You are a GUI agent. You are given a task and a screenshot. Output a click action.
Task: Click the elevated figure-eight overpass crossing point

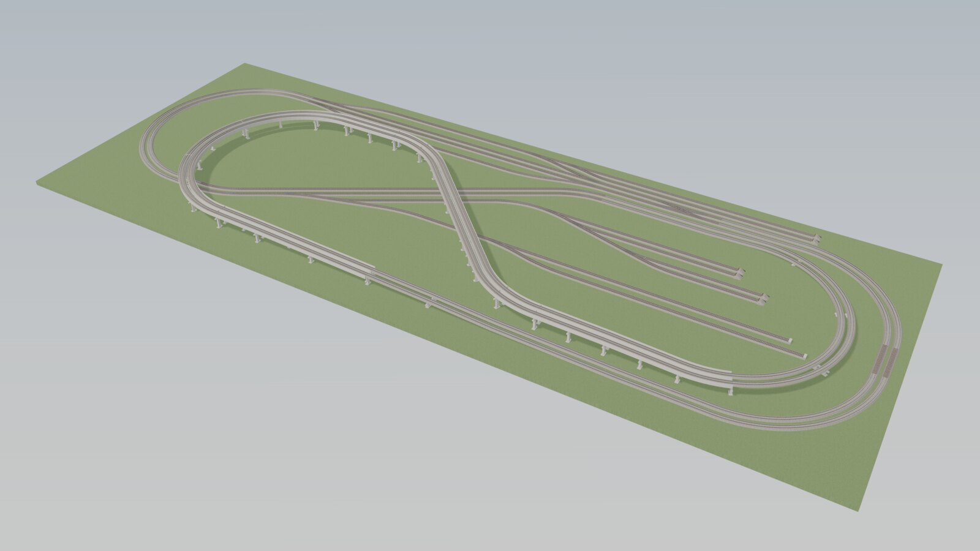point(451,195)
